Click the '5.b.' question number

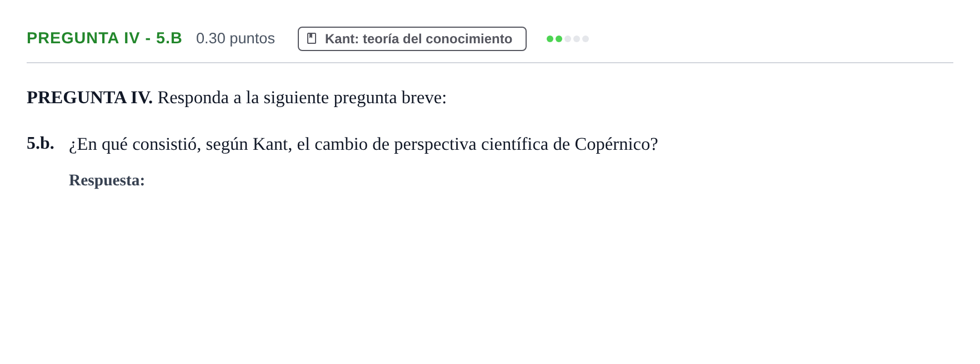[x=41, y=143]
